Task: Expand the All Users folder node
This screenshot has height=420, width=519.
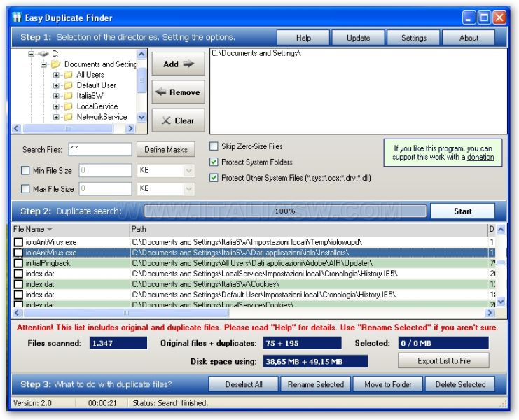Action: (x=56, y=75)
